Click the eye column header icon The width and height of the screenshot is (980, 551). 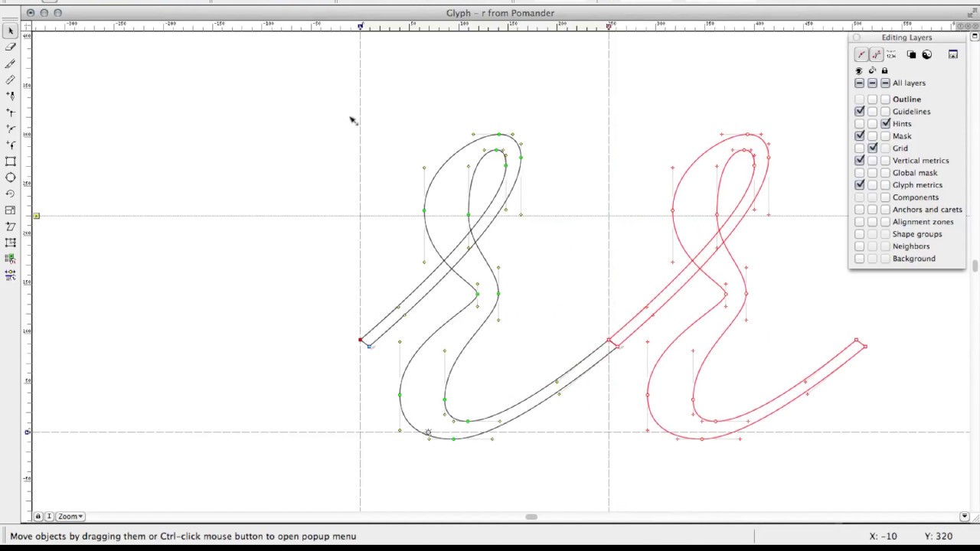click(859, 70)
